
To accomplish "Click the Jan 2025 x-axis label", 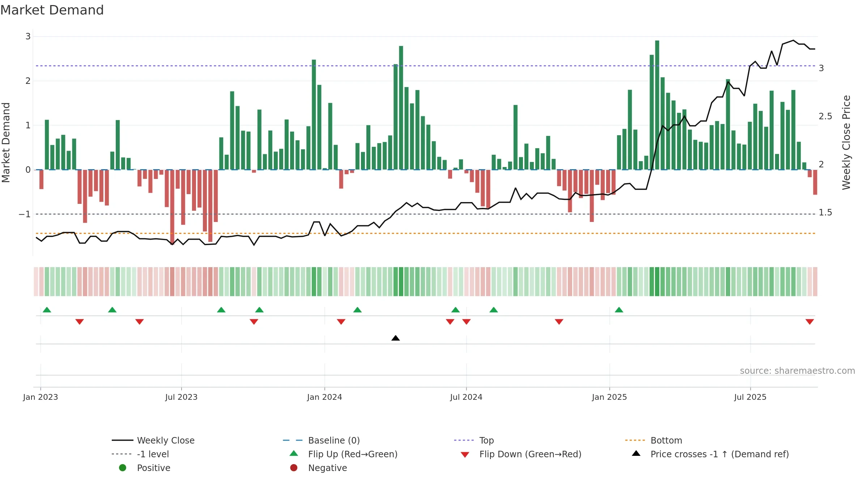I will coord(609,397).
